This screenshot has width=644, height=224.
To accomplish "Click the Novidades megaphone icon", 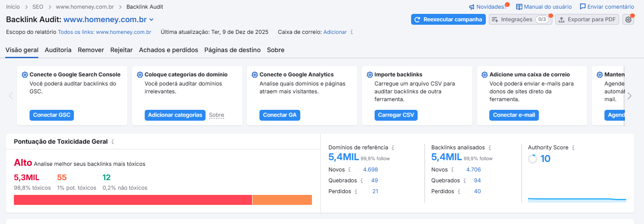I will tap(471, 7).
